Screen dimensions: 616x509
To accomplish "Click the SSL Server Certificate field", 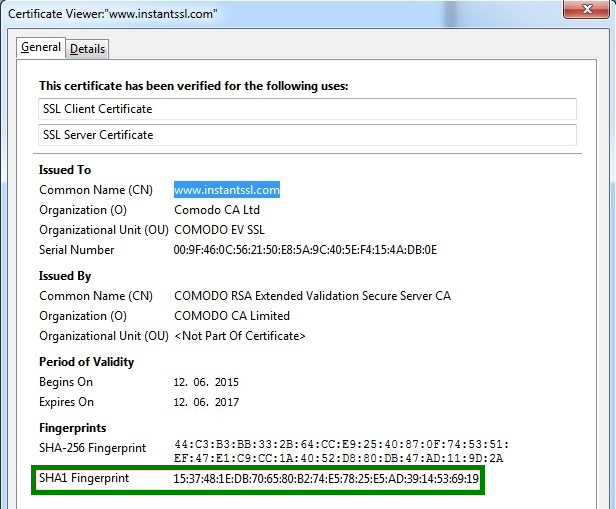I will [307, 135].
